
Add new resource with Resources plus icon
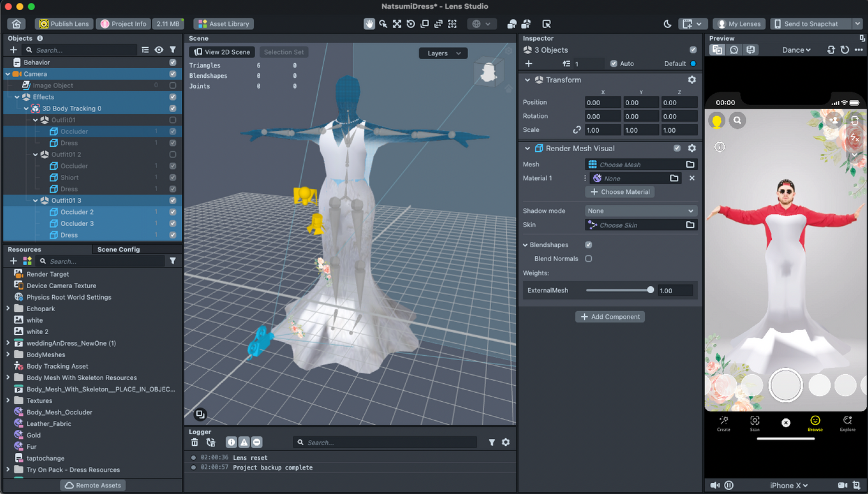(14, 261)
